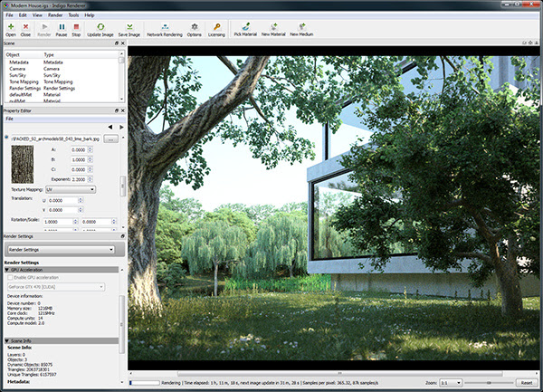Click the Rotation/Scale 1.0000 field
Viewport: 543px width, 392px height.
click(x=58, y=222)
